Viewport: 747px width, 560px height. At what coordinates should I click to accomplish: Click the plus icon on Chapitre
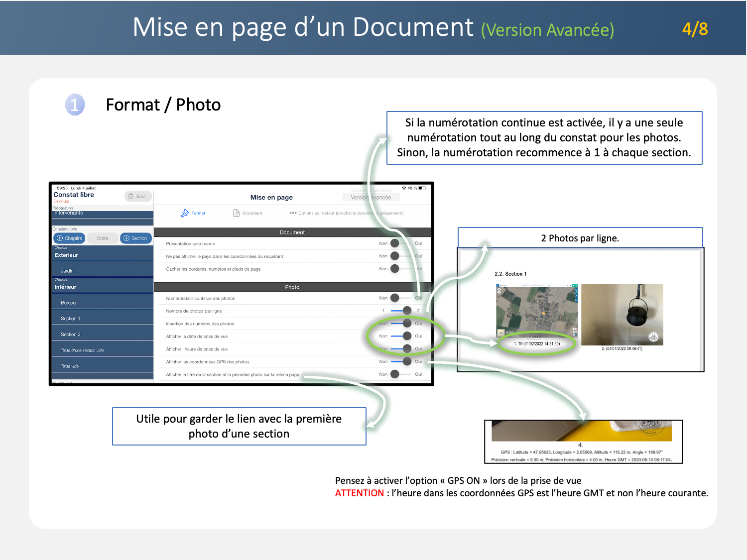(x=60, y=238)
